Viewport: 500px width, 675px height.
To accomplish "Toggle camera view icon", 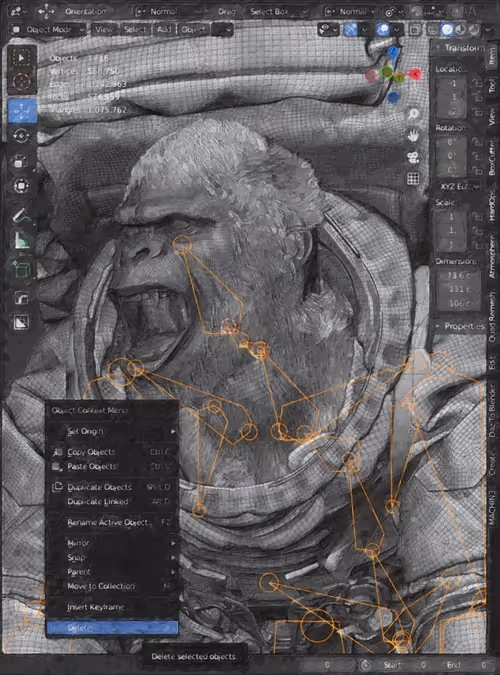I will tap(413, 157).
